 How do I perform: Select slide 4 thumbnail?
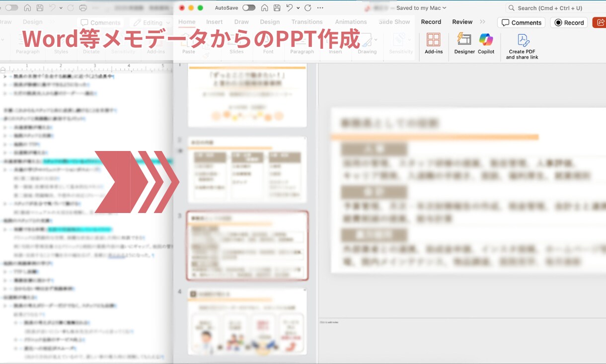[247, 322]
